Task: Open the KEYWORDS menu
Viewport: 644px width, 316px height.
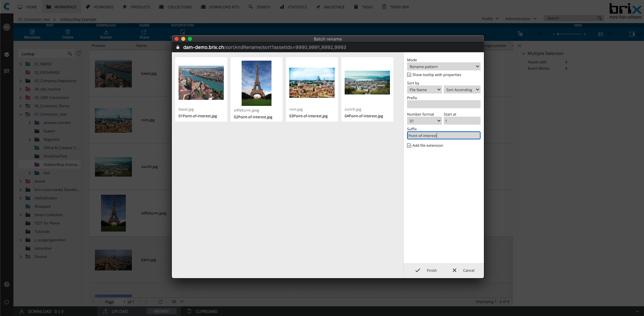Action: pyautogui.click(x=100, y=7)
